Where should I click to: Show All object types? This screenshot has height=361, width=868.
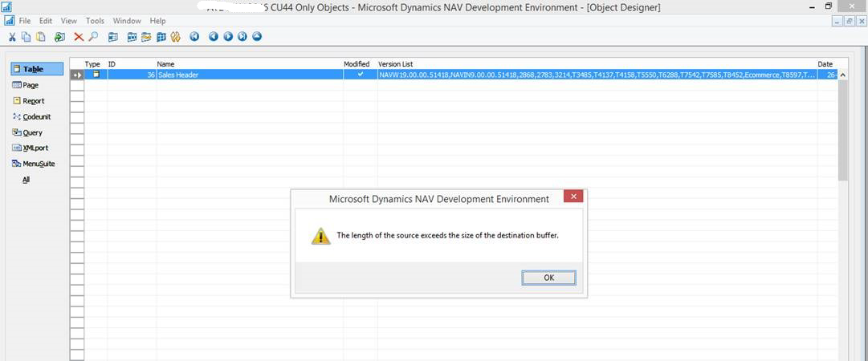click(26, 180)
